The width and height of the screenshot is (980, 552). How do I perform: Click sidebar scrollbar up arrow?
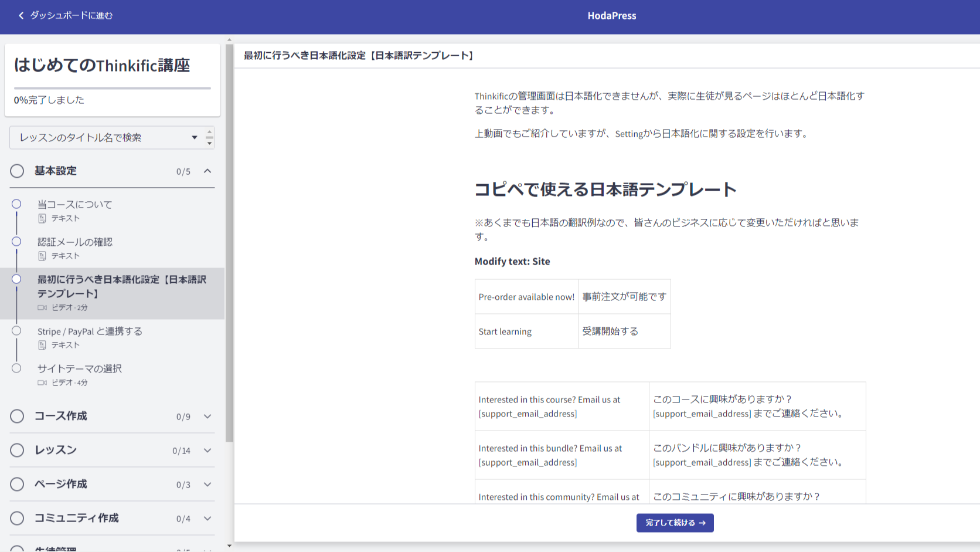click(x=229, y=40)
